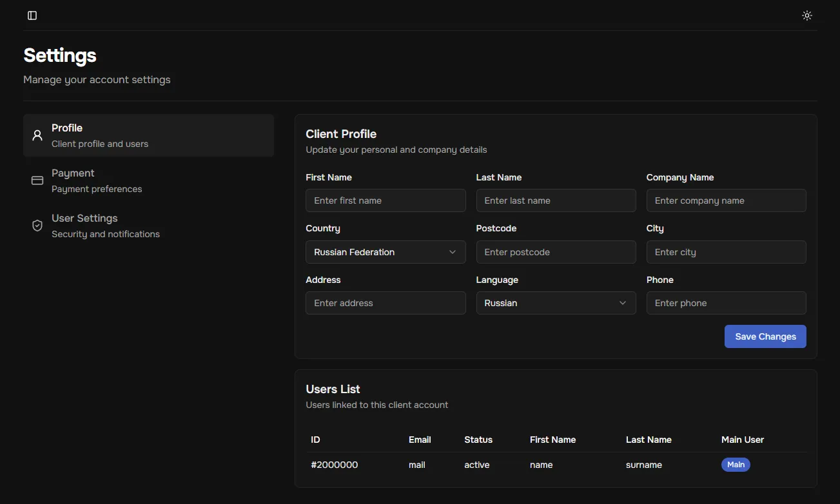Screen dimensions: 840x504
Task: Focus the First Name input field
Action: tap(385, 200)
